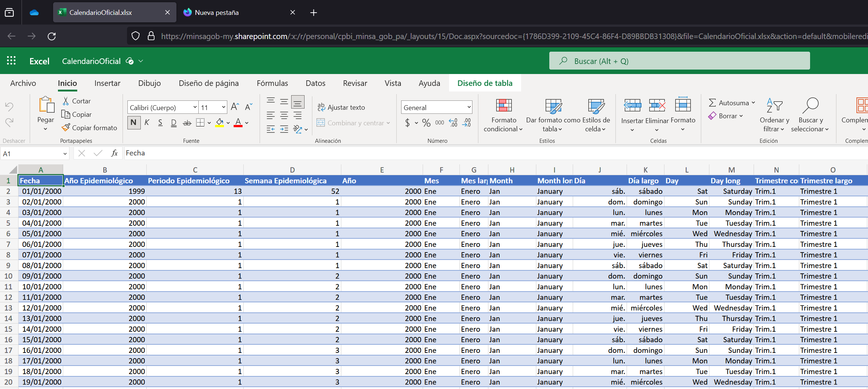Click Autosuma button
The image size is (868, 389).
point(732,103)
